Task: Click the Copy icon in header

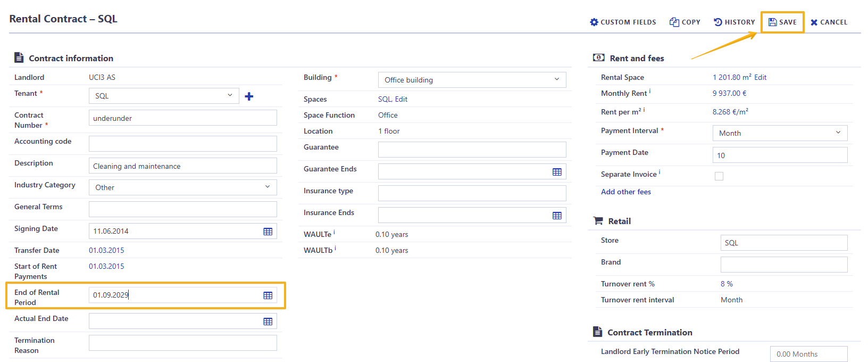Action: 674,22
